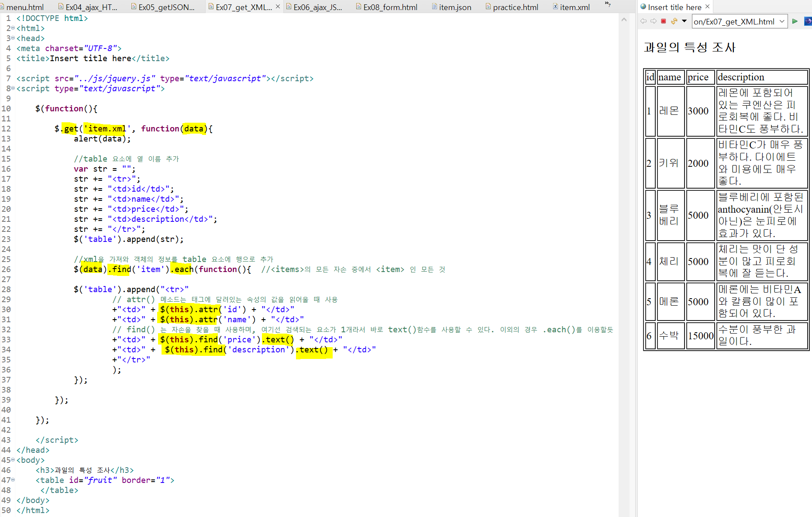Click the file icon on Ex05_getJSON tab

[134, 7]
